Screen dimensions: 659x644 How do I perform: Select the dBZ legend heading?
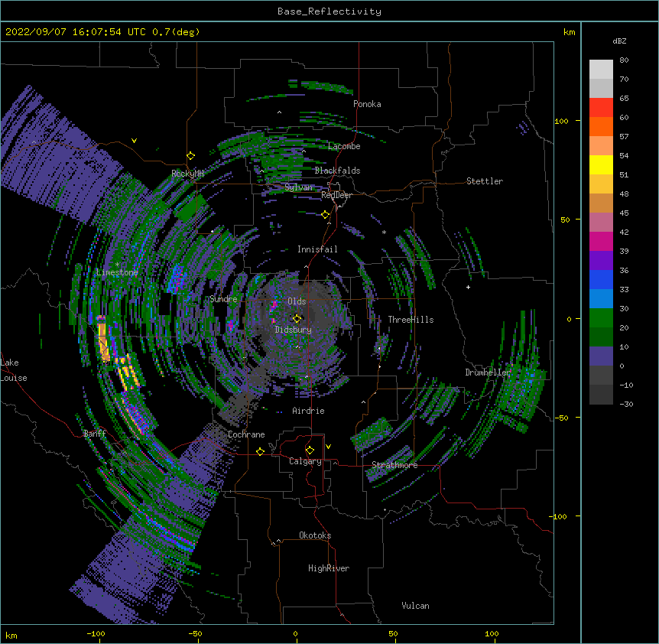tap(619, 41)
